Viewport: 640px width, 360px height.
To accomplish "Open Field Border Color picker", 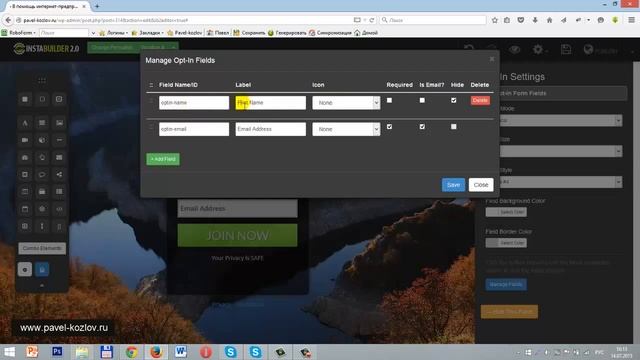I will click(x=506, y=243).
